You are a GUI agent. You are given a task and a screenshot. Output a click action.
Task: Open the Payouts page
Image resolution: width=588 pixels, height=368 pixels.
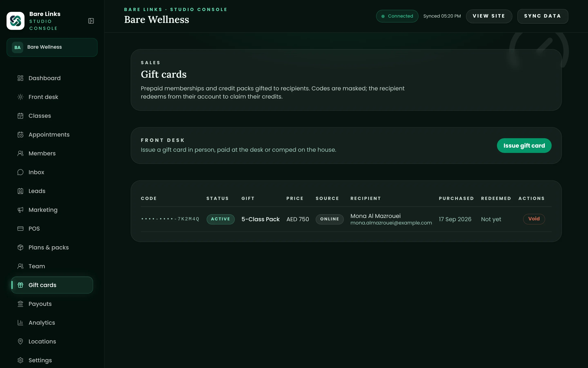52,304
